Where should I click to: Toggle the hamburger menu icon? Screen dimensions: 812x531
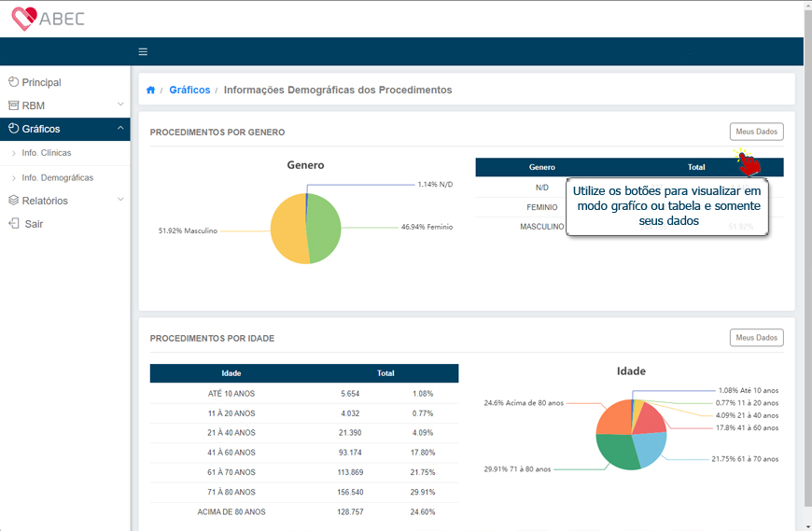coord(143,51)
